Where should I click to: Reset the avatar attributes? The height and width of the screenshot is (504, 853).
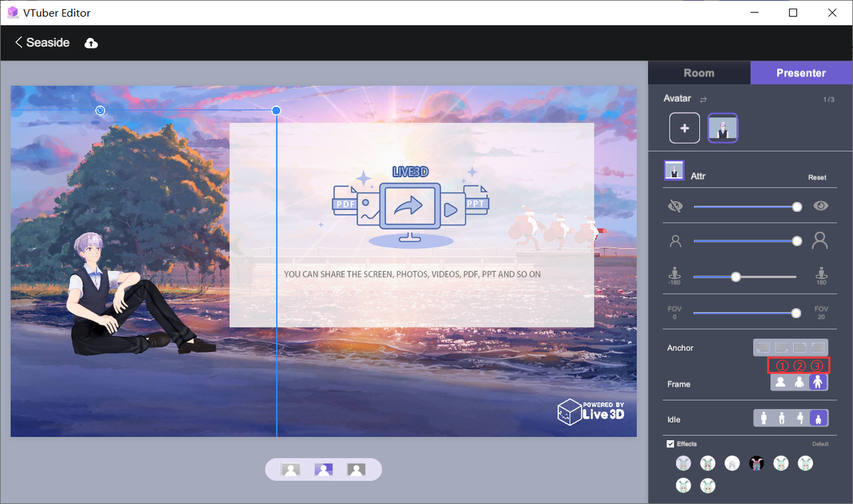pos(817,178)
